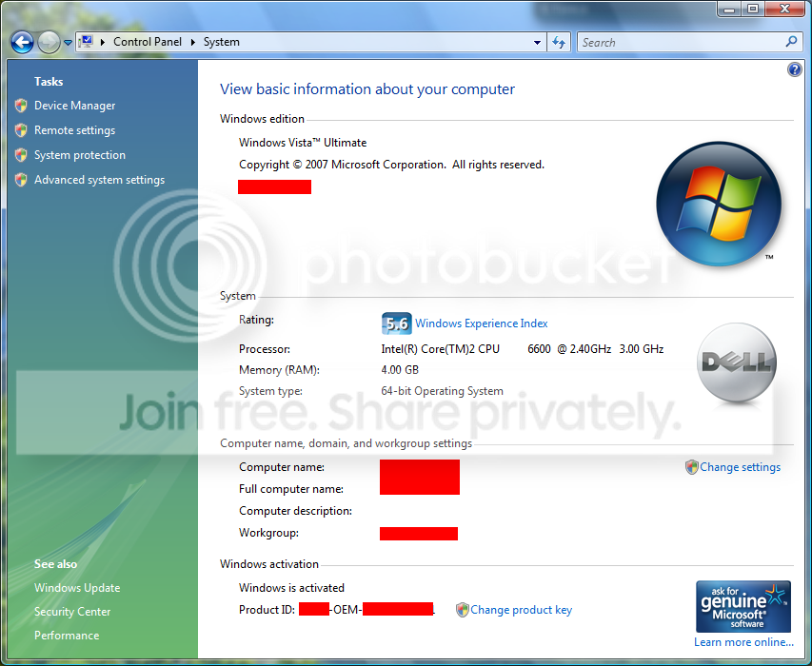812x666 pixels.
Task: Open Performance under See also
Action: tap(67, 636)
